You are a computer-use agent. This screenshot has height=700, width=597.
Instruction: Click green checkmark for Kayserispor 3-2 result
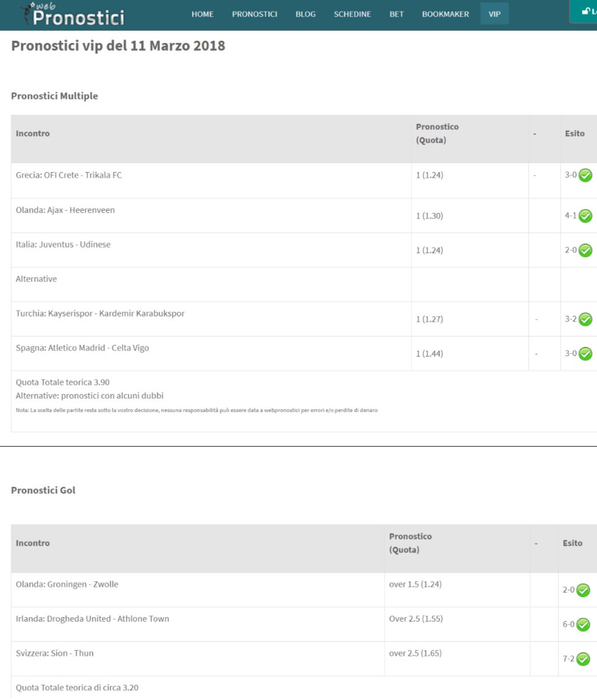[x=585, y=319]
